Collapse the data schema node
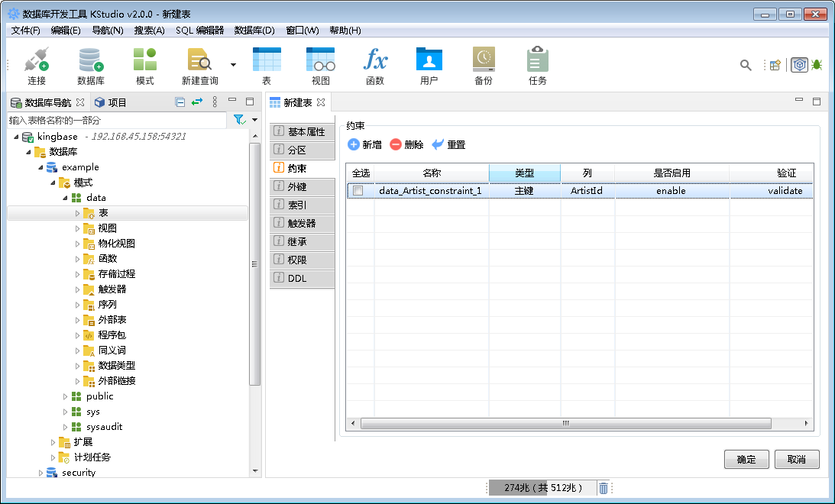This screenshot has width=835, height=504. [65, 197]
